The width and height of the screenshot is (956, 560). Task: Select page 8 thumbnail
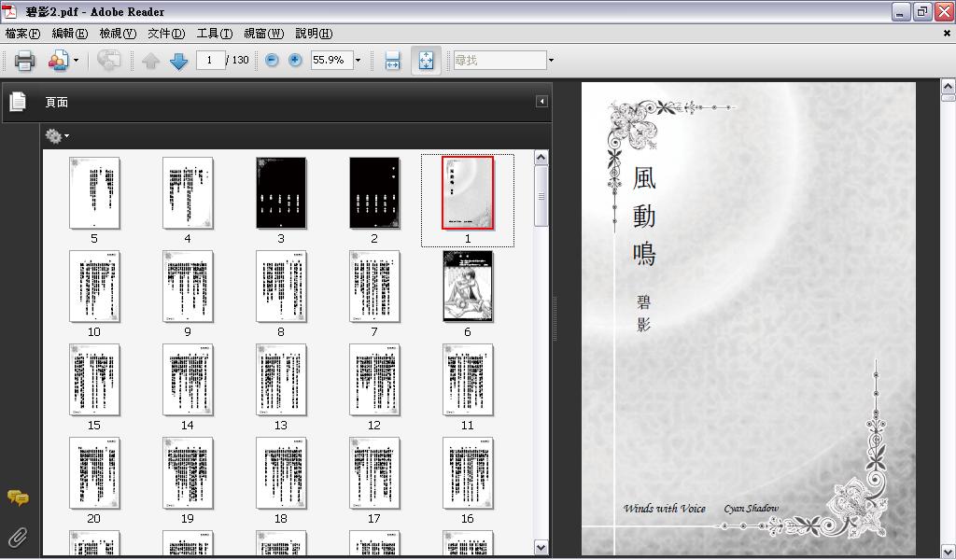[x=281, y=287]
